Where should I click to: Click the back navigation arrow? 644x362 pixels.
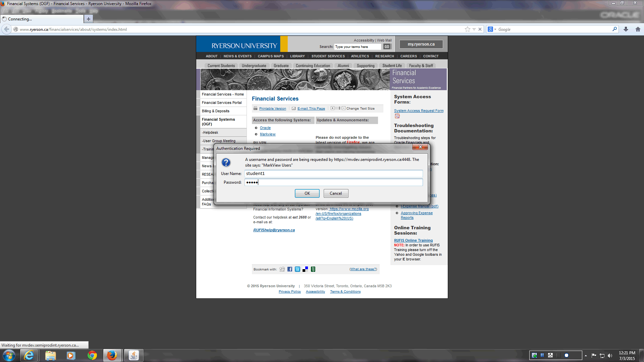point(6,29)
